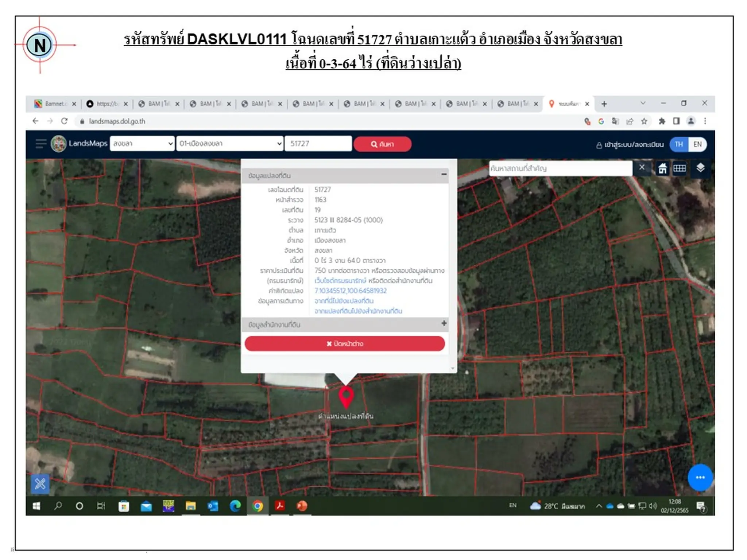Open the province dropdown showing สงขลา
Viewport: 747px width, 560px height.
point(142,144)
